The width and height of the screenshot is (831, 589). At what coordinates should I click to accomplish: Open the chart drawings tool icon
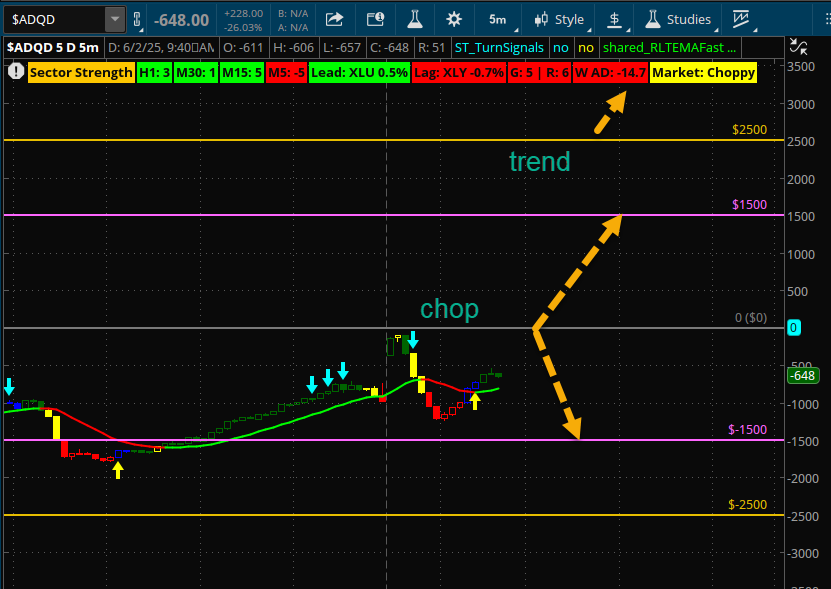click(x=741, y=19)
